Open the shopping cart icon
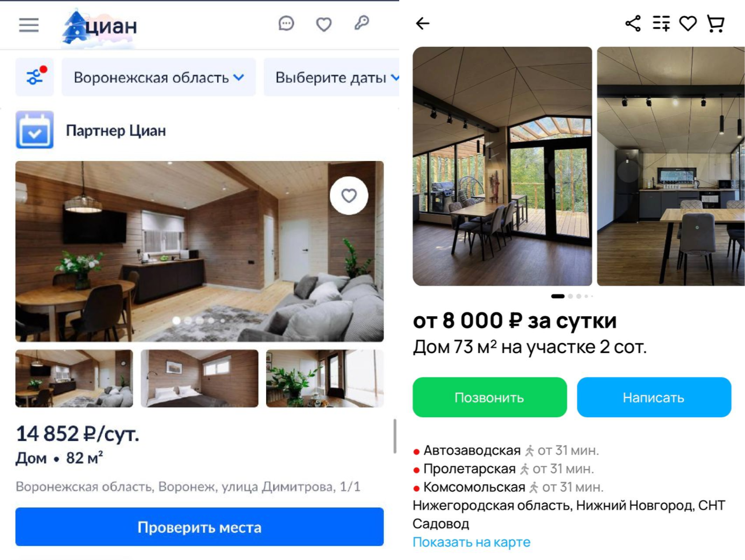745x560 pixels. (x=716, y=23)
